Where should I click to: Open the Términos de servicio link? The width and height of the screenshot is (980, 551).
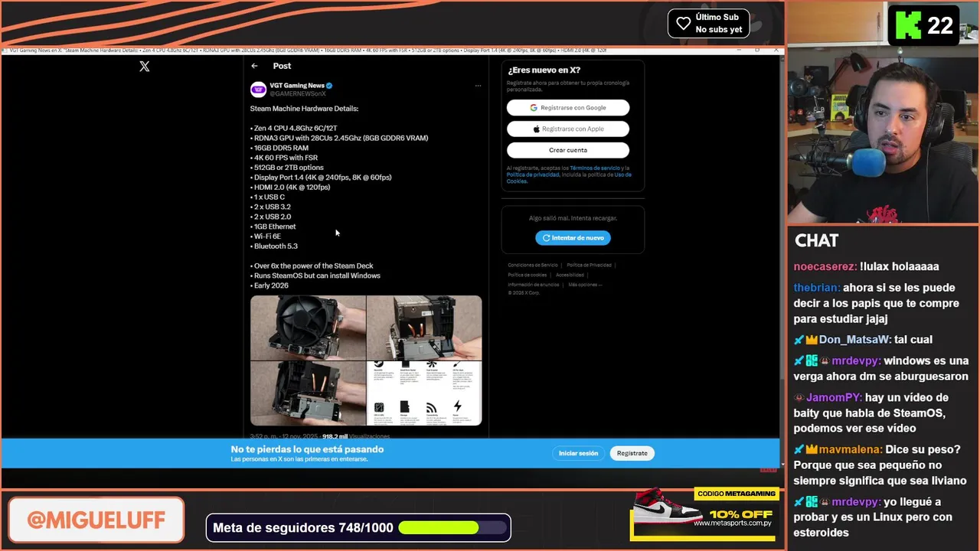pyautogui.click(x=595, y=168)
